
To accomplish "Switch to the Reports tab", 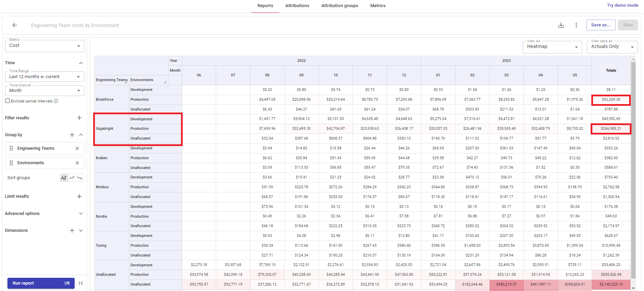I will pyautogui.click(x=265, y=6).
